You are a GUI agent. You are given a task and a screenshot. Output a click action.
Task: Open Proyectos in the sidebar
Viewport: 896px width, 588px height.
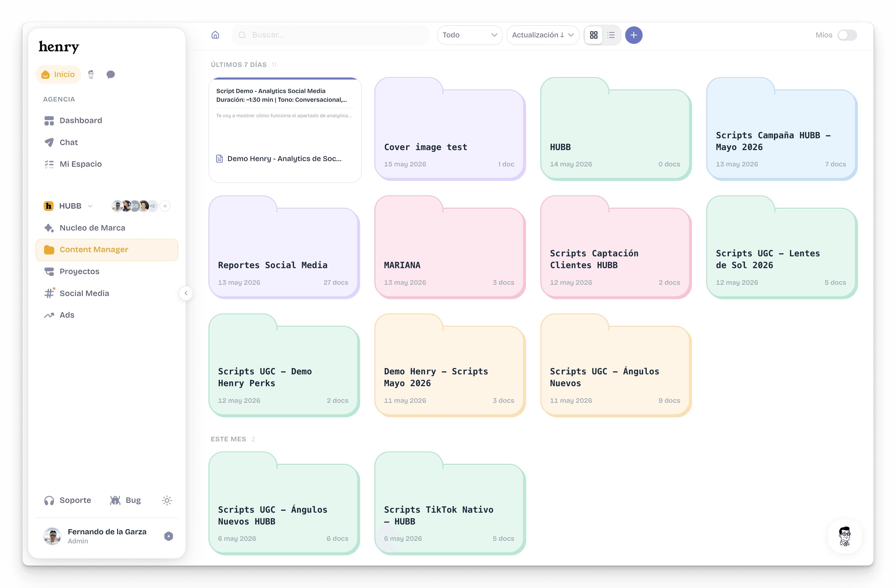click(x=107, y=271)
